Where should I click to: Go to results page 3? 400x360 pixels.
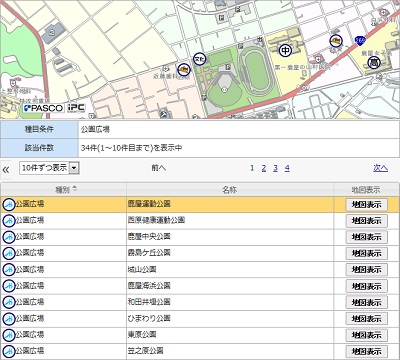coord(275,168)
